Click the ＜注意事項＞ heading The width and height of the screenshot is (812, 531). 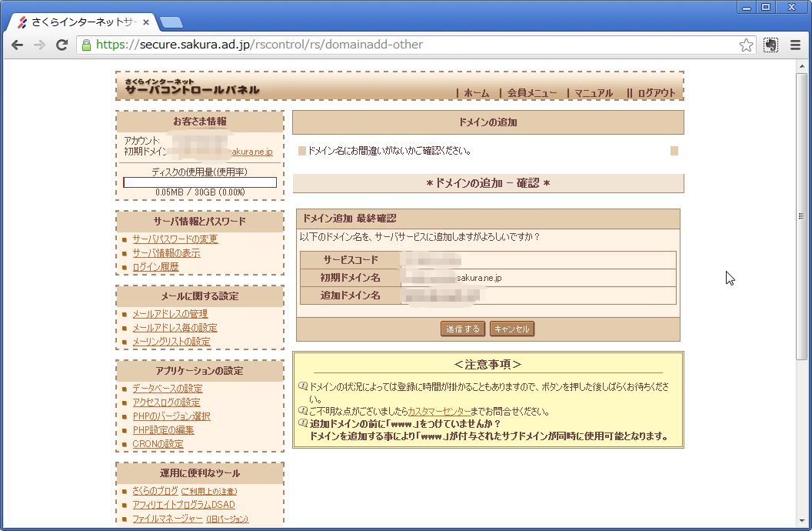pos(488,365)
